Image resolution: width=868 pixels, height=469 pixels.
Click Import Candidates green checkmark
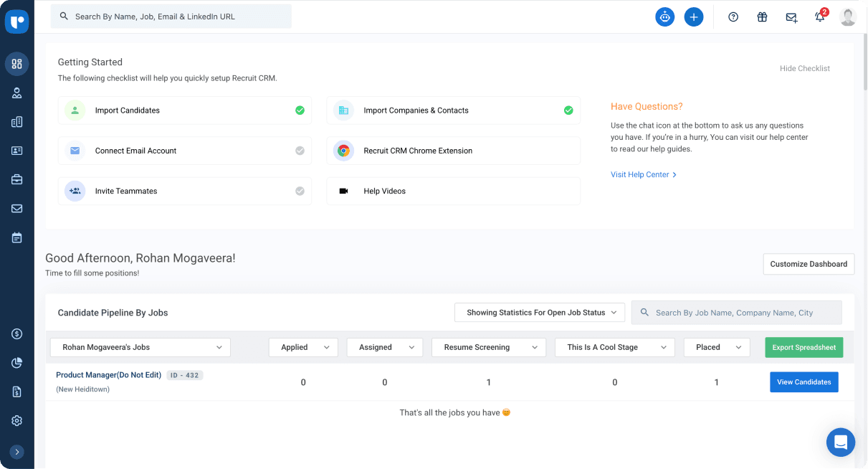(x=300, y=110)
